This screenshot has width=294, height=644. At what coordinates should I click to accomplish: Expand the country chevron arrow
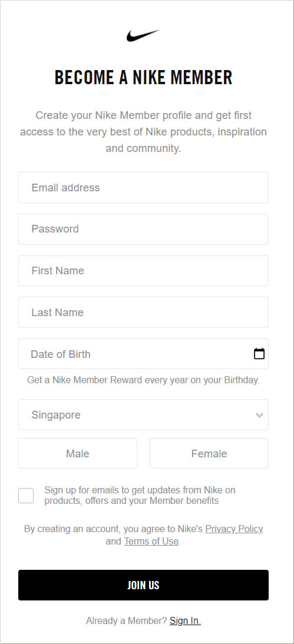259,415
